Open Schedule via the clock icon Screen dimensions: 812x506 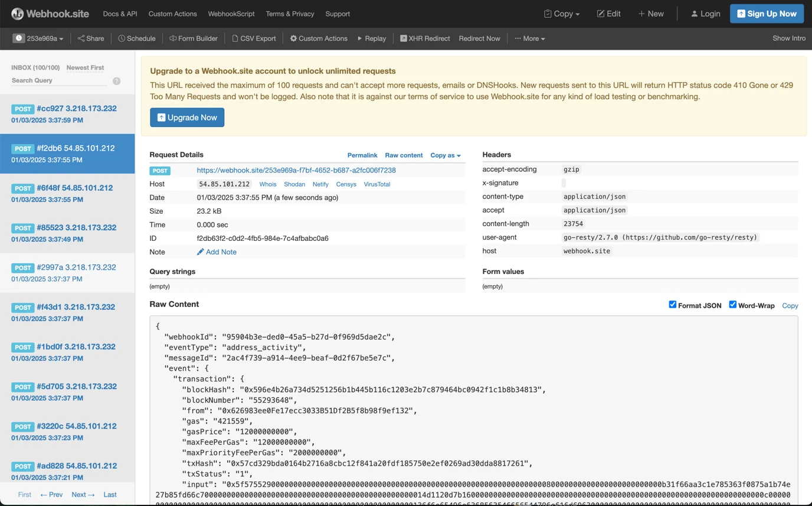(x=122, y=38)
